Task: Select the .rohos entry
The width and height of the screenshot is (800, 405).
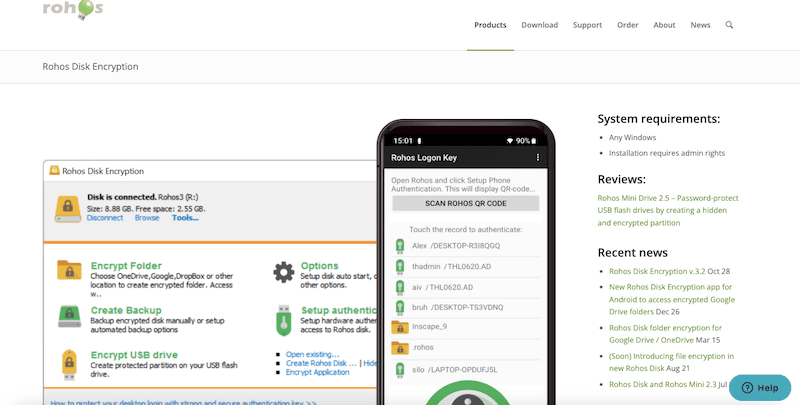Action: click(465, 348)
